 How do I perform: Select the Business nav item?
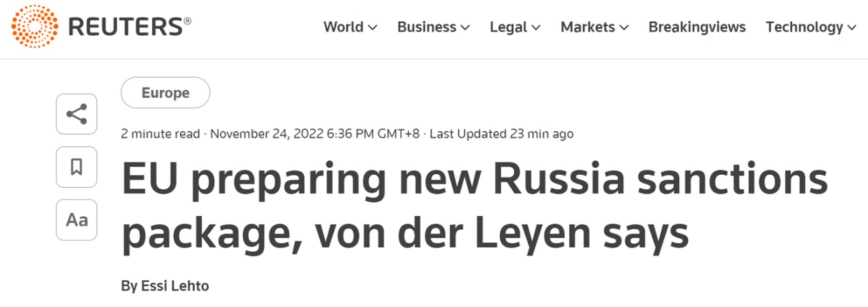pos(426,27)
